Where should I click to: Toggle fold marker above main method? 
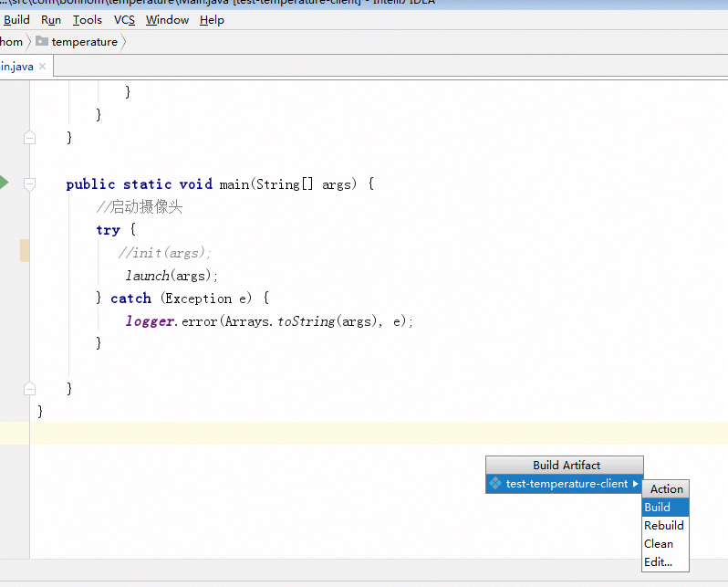[30, 138]
